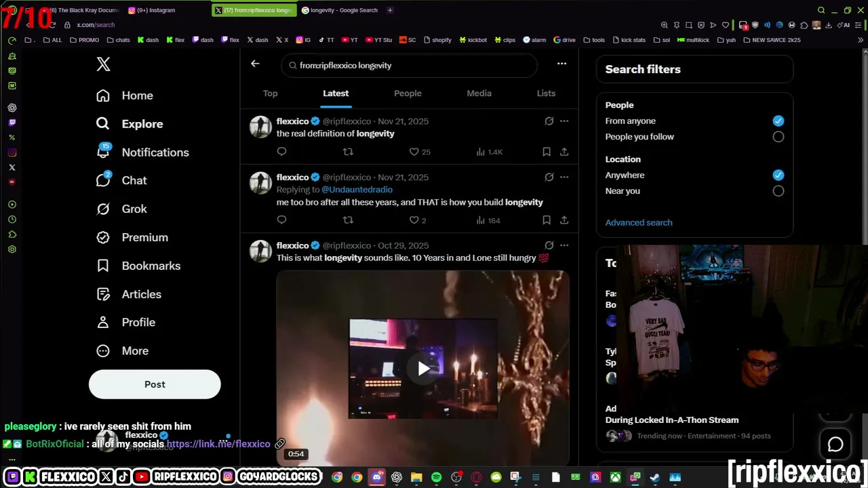View analytics of the post with 1.4K views

pyautogui.click(x=489, y=152)
